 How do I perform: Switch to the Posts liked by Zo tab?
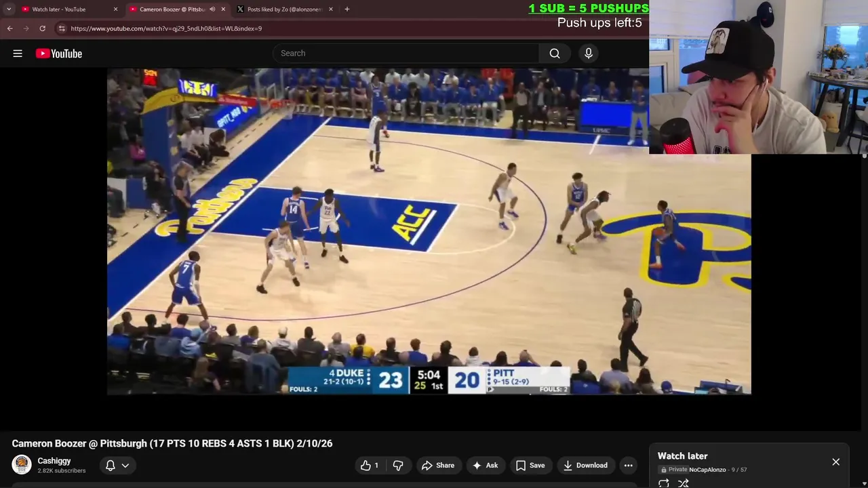point(285,9)
